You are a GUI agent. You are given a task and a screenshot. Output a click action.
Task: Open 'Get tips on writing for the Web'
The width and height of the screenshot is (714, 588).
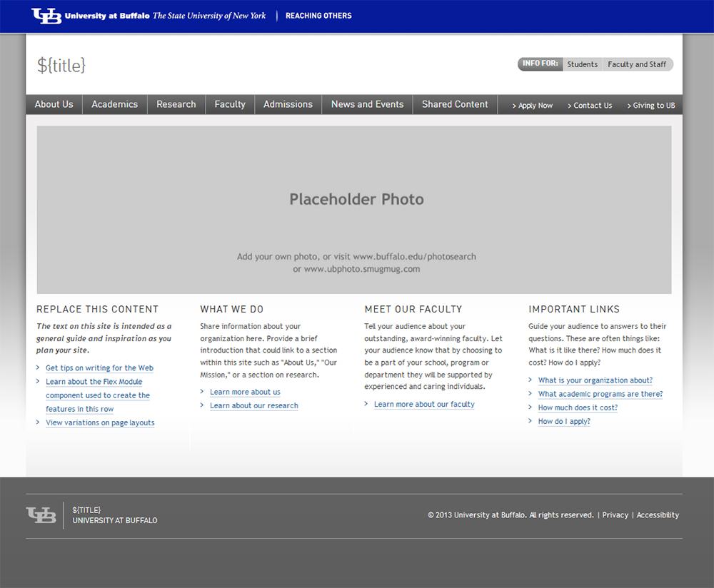pos(99,368)
